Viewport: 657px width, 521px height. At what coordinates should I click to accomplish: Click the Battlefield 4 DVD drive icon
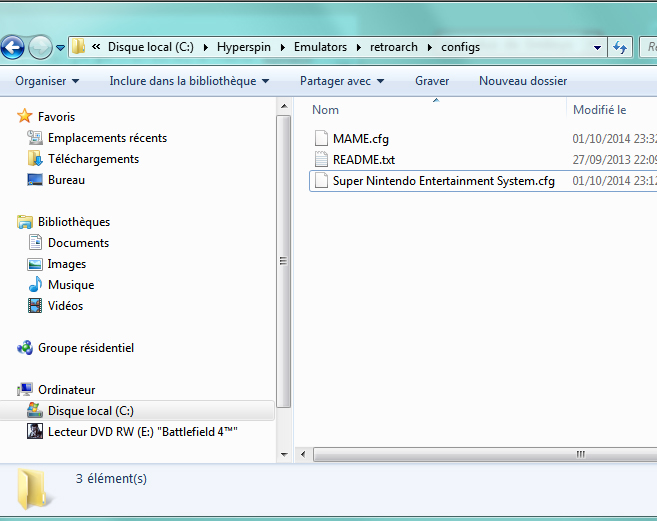(35, 431)
